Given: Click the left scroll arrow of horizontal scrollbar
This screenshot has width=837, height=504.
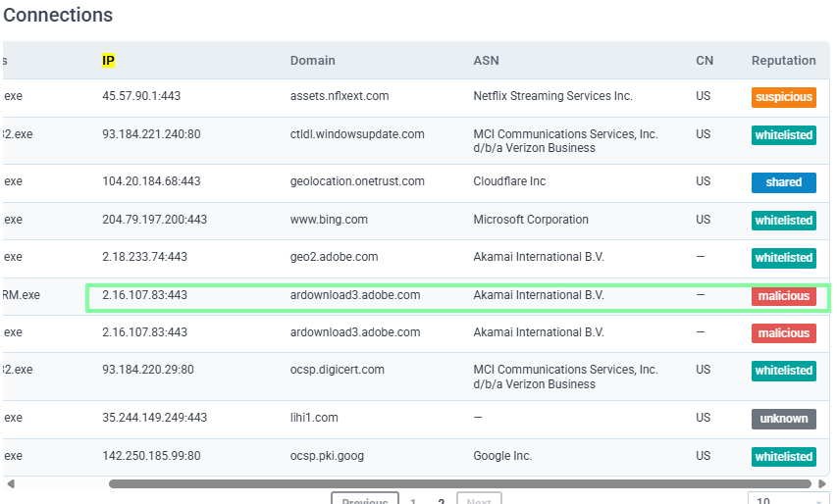Looking at the screenshot, I should (x=11, y=483).
